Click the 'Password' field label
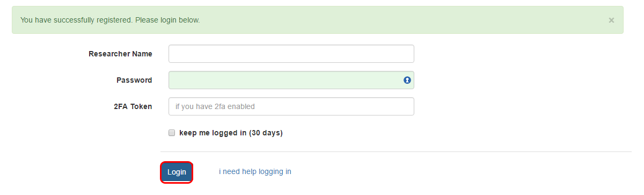644x195 pixels. 134,80
